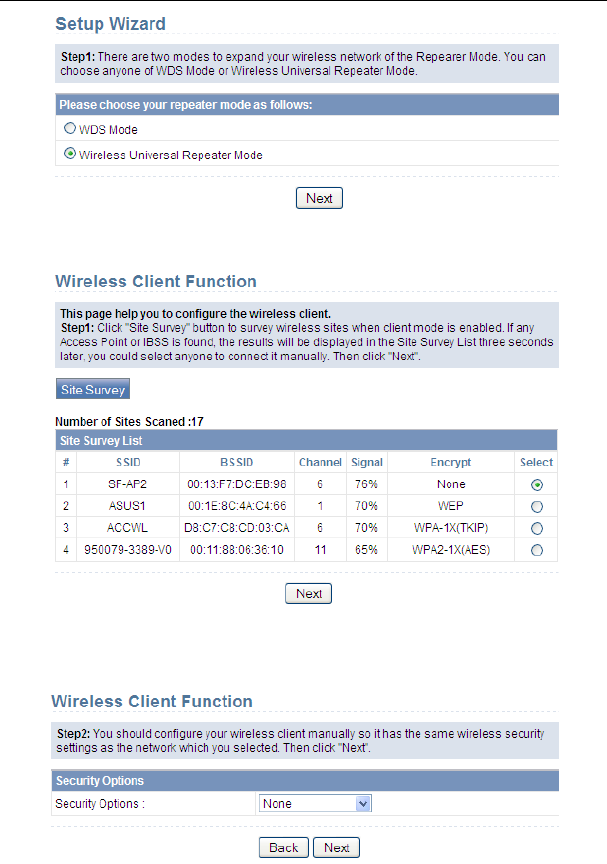Select the 950079-3389-V0 network radio button
The width and height of the screenshot is (607, 864).
pos(536,550)
